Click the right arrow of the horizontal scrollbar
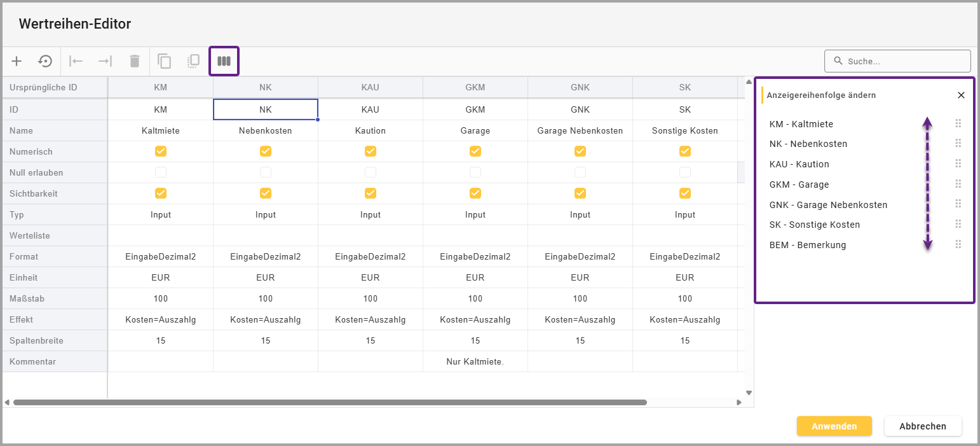Viewport: 980px width, 446px height. pos(738,402)
